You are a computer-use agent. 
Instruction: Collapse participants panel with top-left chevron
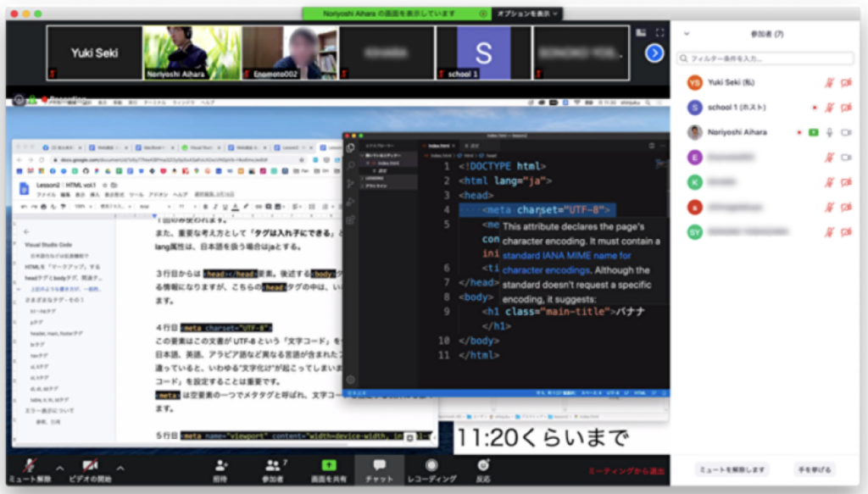687,34
